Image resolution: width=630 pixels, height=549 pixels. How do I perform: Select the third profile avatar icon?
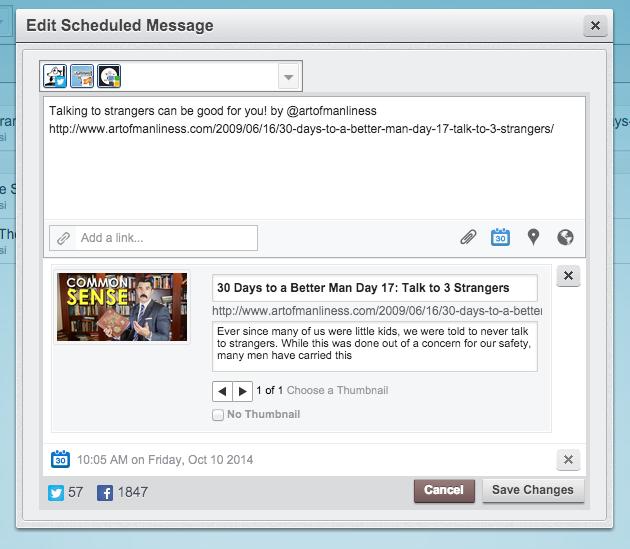109,76
